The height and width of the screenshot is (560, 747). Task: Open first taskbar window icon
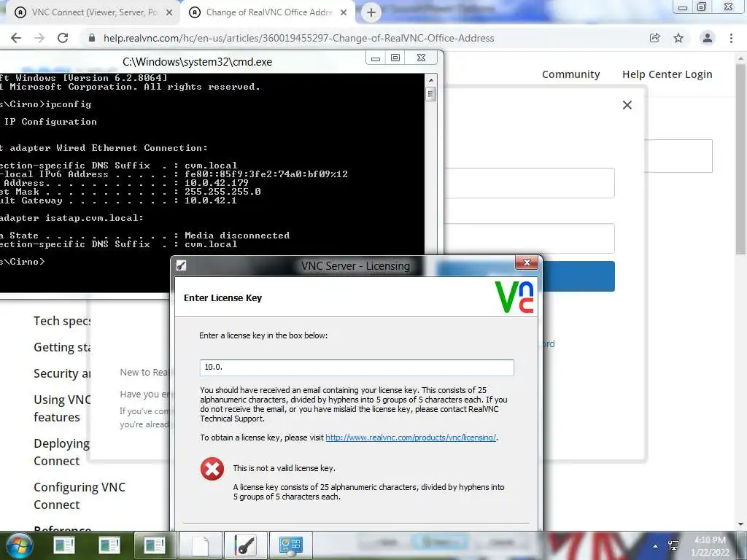point(64,545)
